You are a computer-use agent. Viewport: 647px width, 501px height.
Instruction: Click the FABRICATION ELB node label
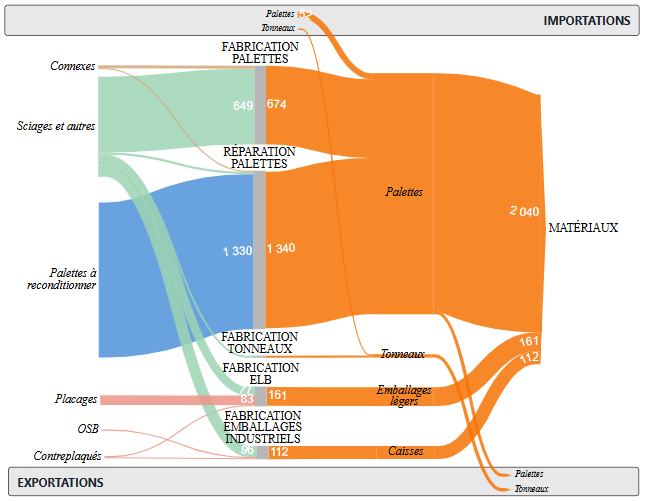(x=260, y=374)
